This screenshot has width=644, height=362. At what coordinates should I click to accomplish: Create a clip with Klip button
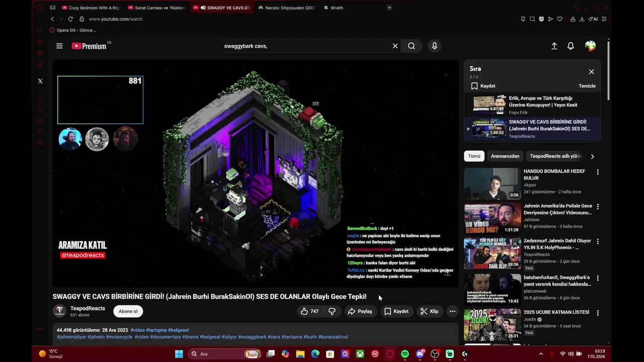click(429, 311)
